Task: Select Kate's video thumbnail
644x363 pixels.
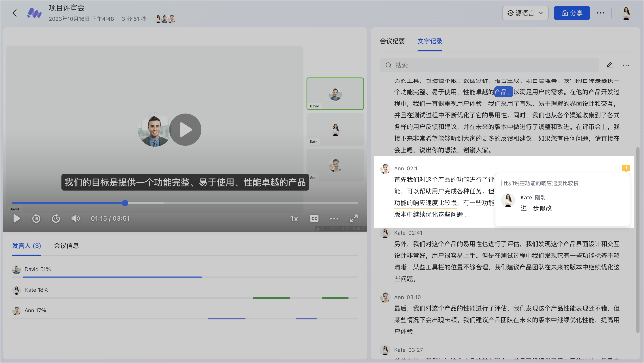Action: (x=335, y=129)
